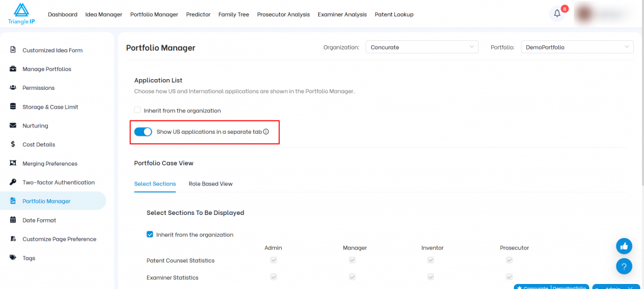Toggle Patent Counsel Statistics Manager checkbox
The image size is (644, 289).
pos(352,260)
